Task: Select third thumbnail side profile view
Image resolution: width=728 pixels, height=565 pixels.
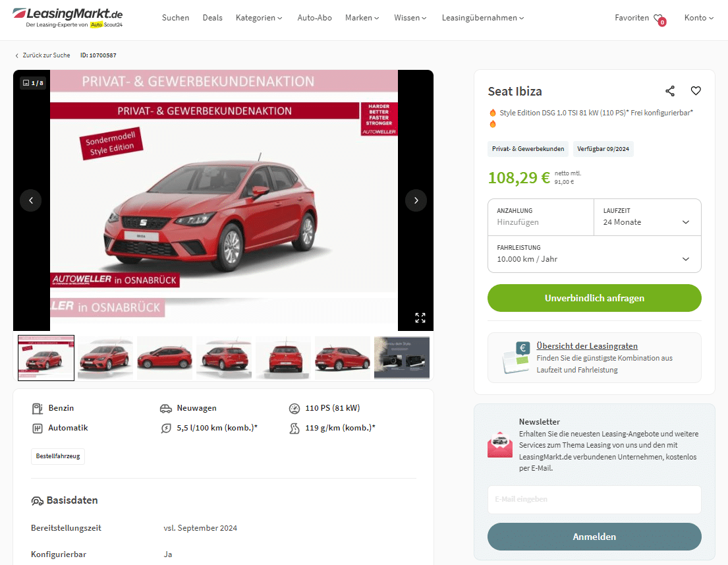Action: tap(165, 358)
